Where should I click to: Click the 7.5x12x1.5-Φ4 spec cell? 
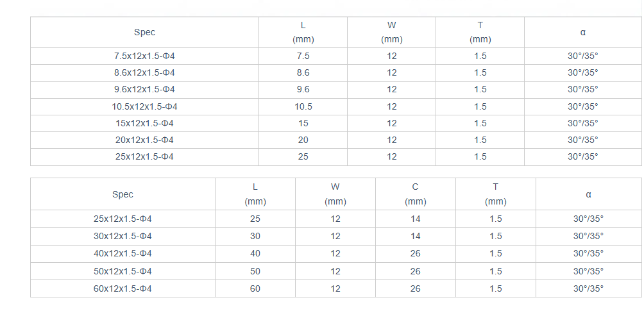click(144, 56)
